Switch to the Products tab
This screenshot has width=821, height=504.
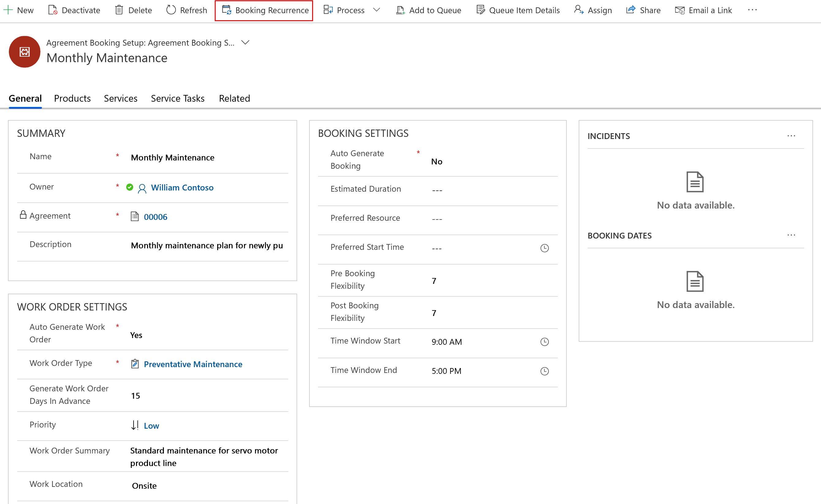(72, 99)
